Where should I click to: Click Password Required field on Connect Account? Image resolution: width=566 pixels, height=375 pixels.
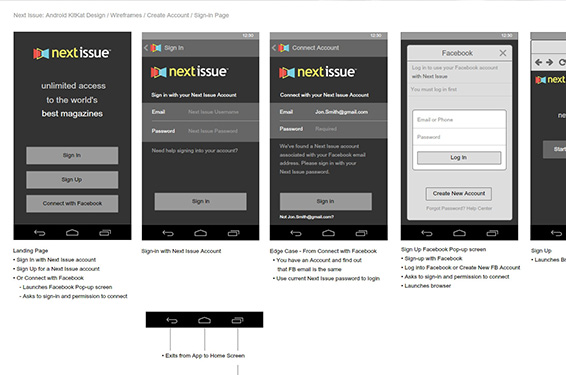[x=328, y=129]
